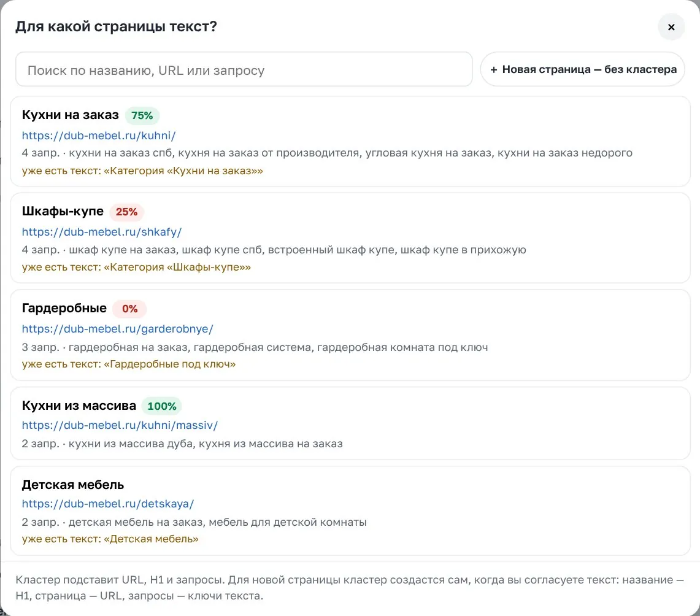Select the «Детская мебель» cluster title
This screenshot has width=700, height=616.
73,485
